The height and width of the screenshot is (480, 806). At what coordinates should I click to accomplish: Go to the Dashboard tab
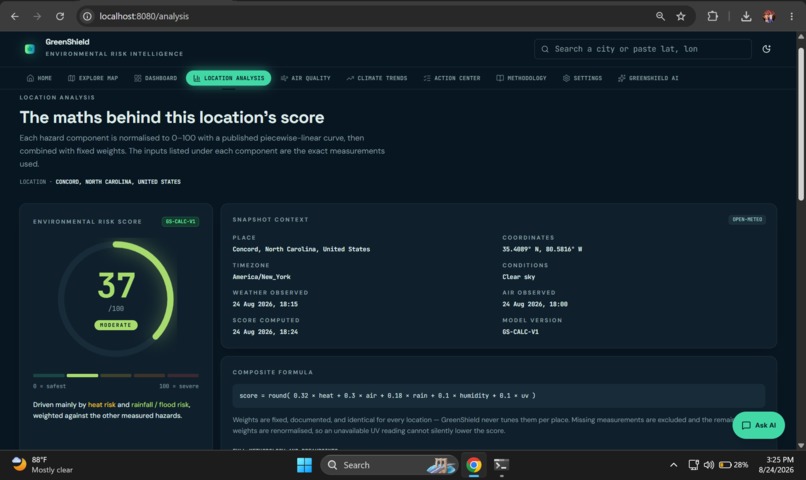pyautogui.click(x=155, y=78)
